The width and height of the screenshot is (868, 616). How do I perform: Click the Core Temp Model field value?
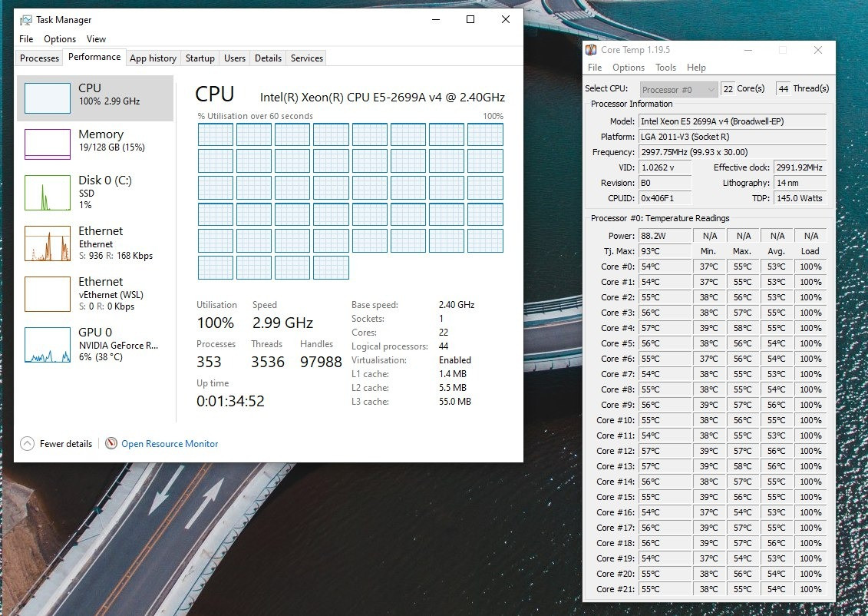click(x=732, y=121)
